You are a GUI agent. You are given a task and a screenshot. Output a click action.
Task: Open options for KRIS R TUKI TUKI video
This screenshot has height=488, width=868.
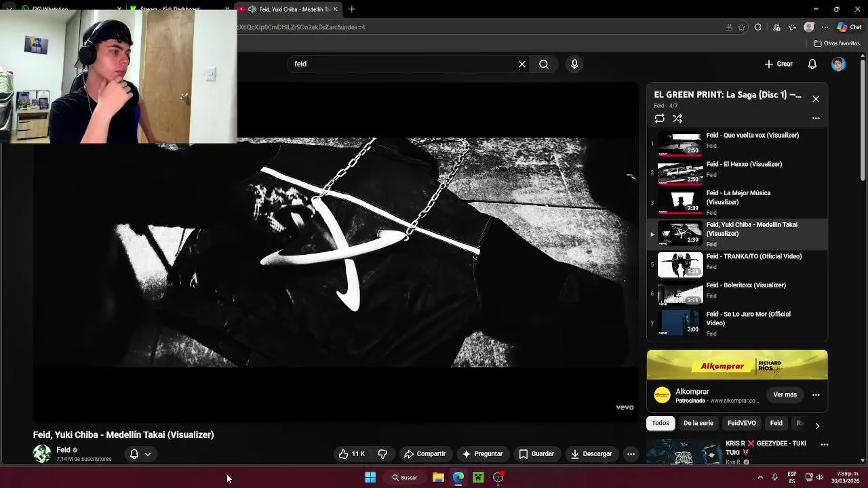(825, 445)
